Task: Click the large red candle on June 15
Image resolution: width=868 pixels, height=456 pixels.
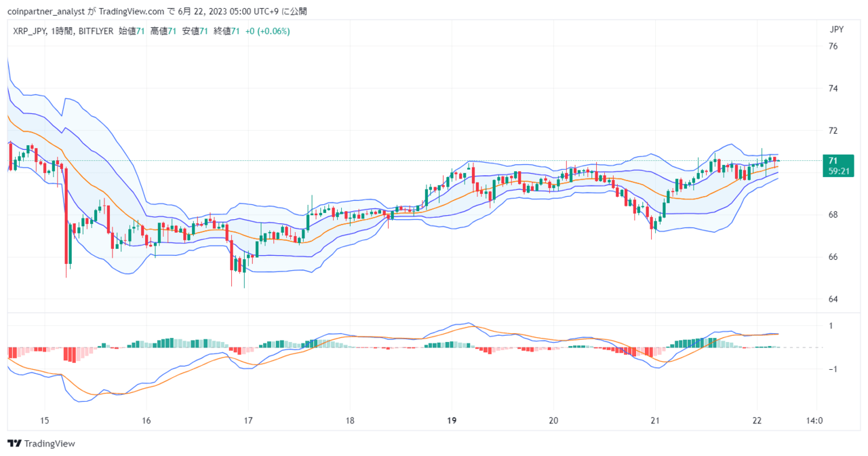Action: [x=67, y=214]
